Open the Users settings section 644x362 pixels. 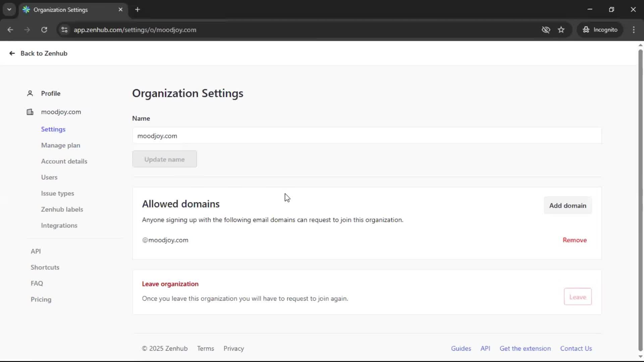(x=49, y=177)
